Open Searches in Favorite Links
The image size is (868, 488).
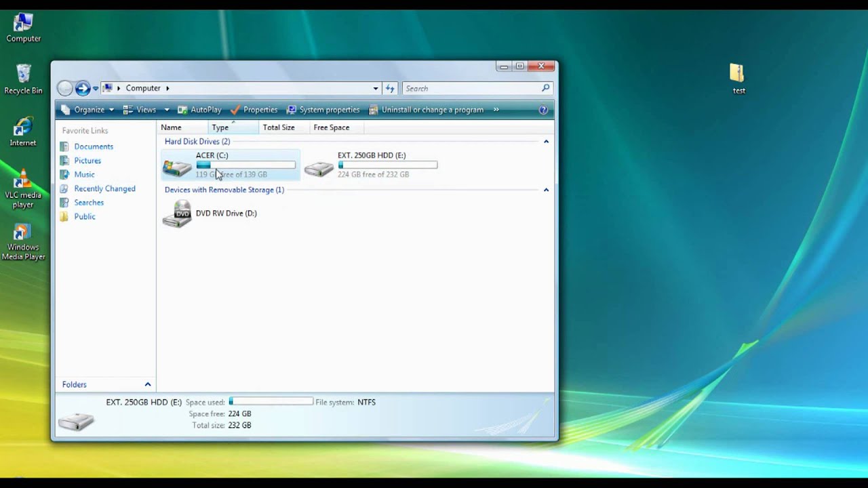point(89,203)
